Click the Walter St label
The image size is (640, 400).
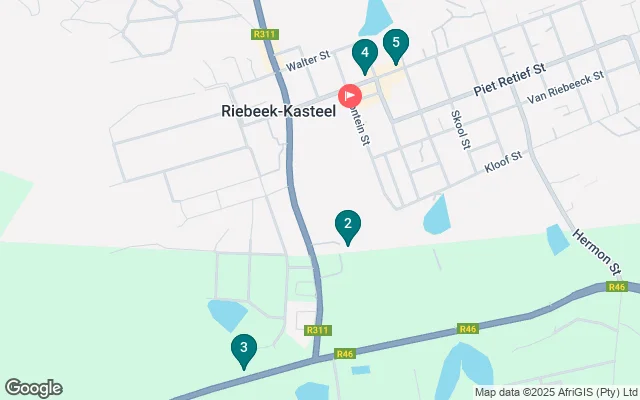(308, 60)
